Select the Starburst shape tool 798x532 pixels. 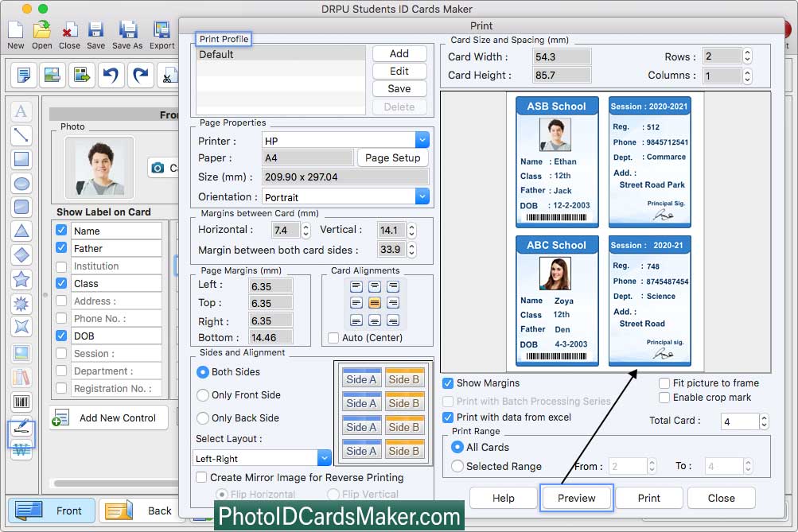[x=21, y=303]
